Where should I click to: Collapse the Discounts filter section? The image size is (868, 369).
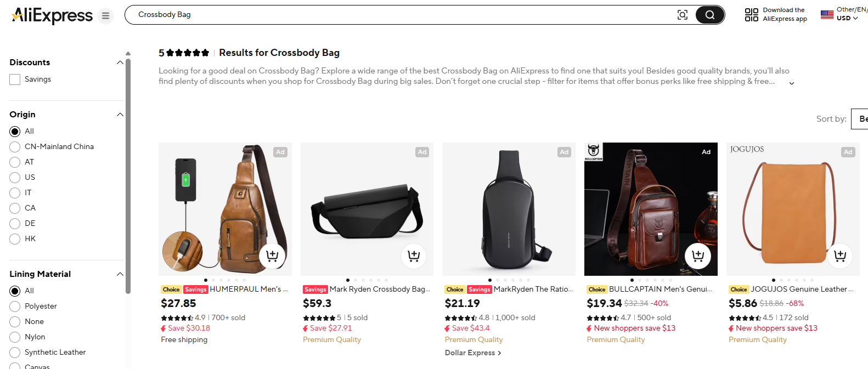coord(120,62)
